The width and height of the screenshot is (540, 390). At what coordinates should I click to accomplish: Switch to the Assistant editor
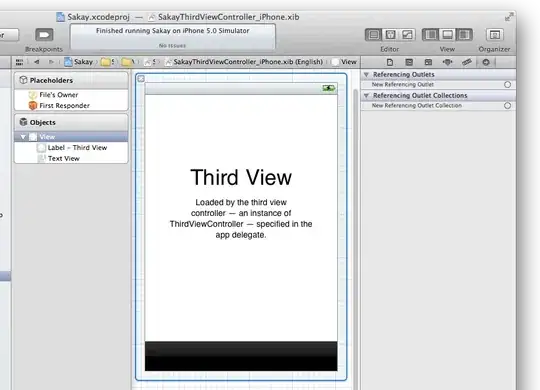pos(390,34)
